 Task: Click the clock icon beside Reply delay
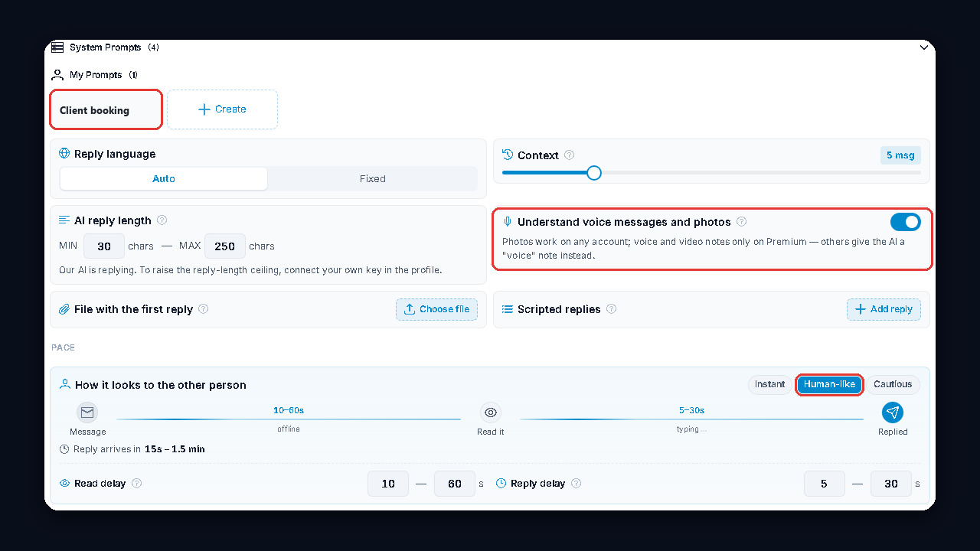coord(501,484)
